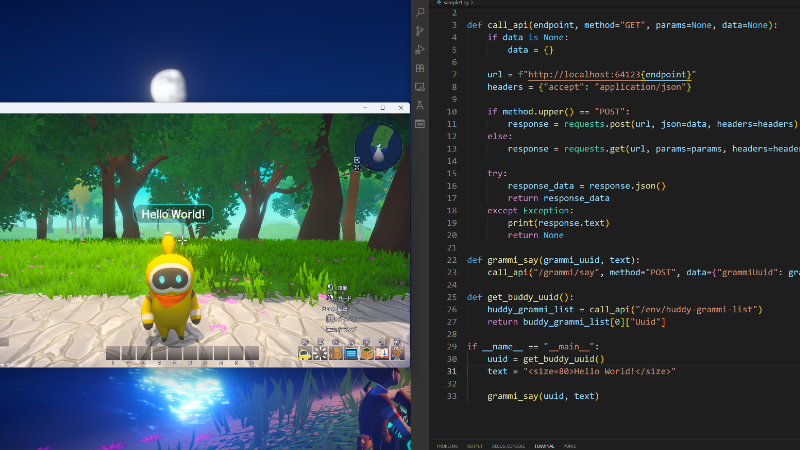The image size is (800, 450).
Task: Click 'return None' on line 20
Action: click(x=535, y=235)
